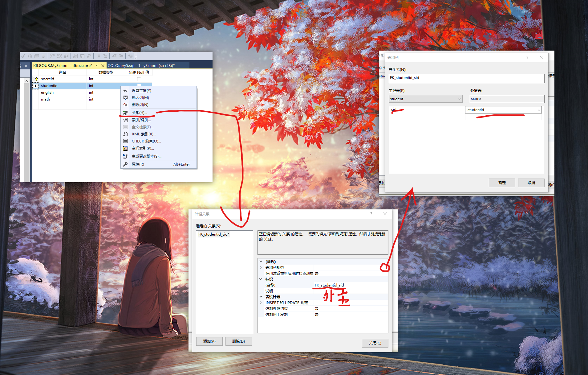Pin the dbo.score tab

click(97, 65)
